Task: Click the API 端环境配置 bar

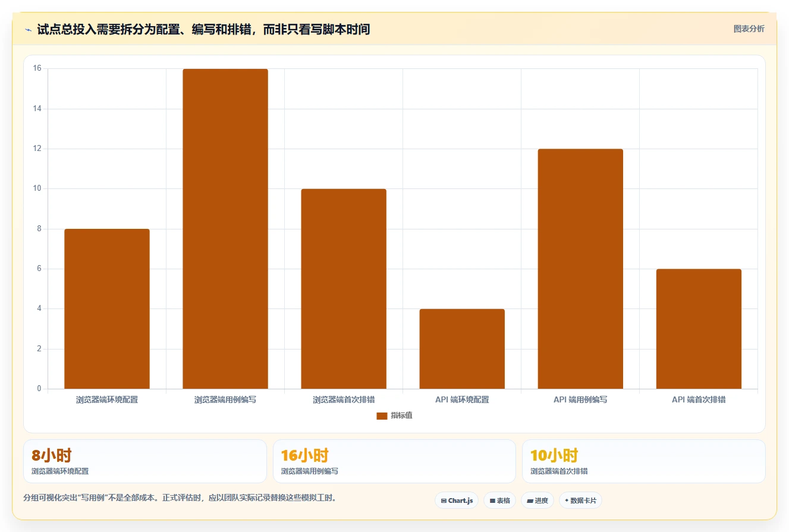Action: (462, 349)
